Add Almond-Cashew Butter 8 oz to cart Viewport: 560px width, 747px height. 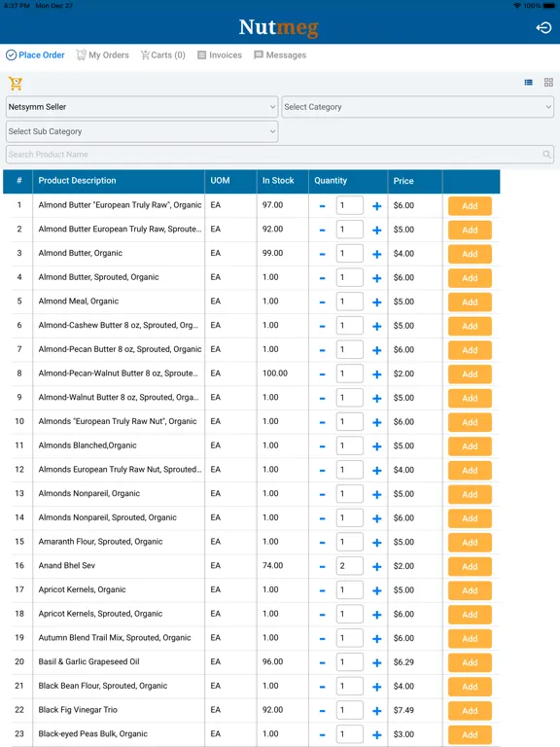click(x=470, y=327)
